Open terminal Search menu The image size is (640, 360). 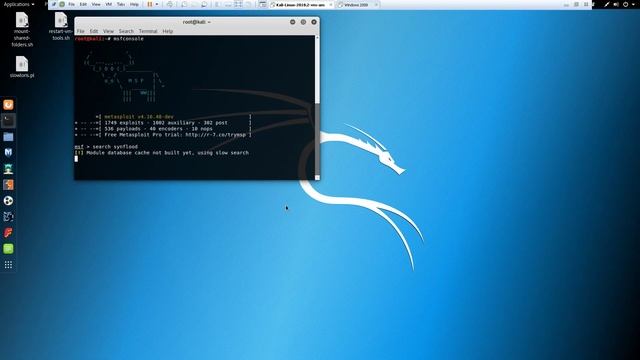coord(126,31)
